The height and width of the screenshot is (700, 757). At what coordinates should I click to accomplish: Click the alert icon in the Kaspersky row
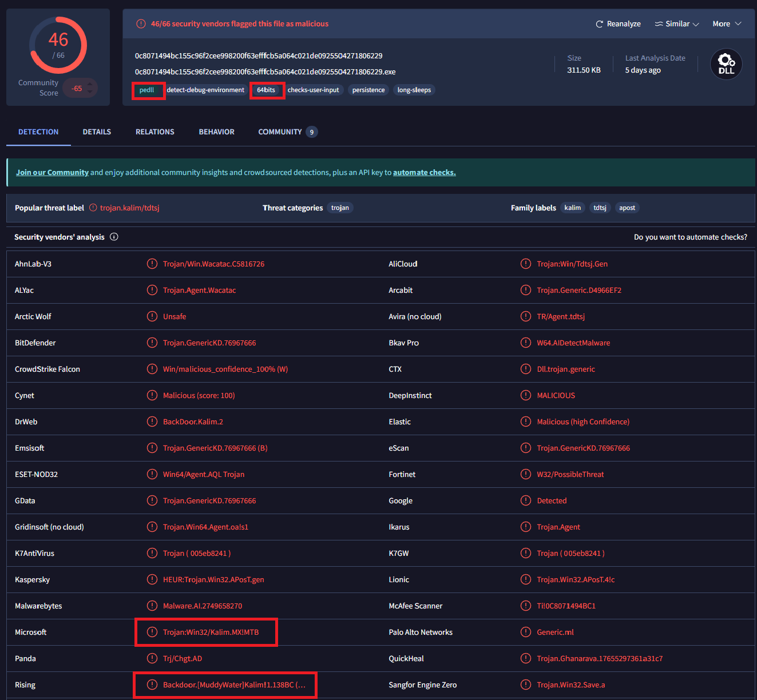[x=152, y=579]
